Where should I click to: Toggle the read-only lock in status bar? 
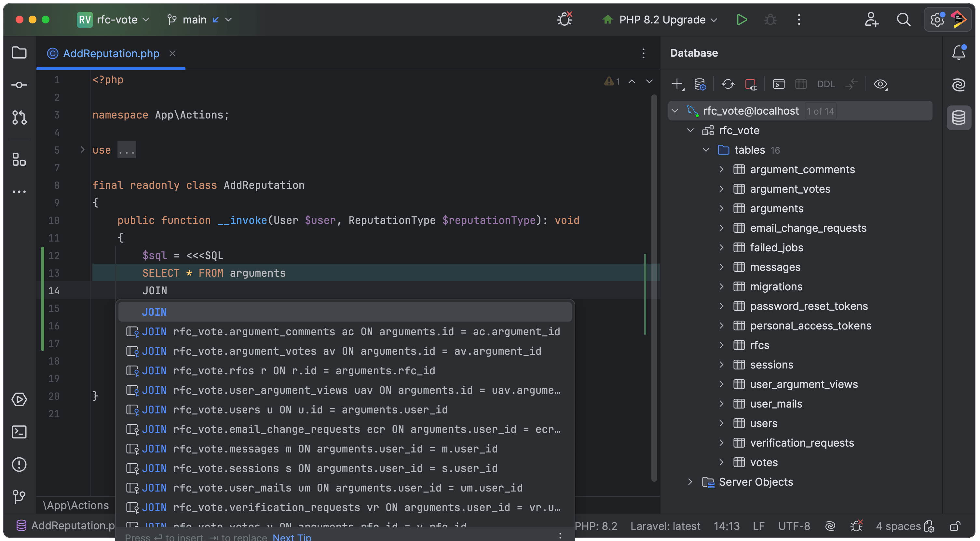tap(955, 526)
